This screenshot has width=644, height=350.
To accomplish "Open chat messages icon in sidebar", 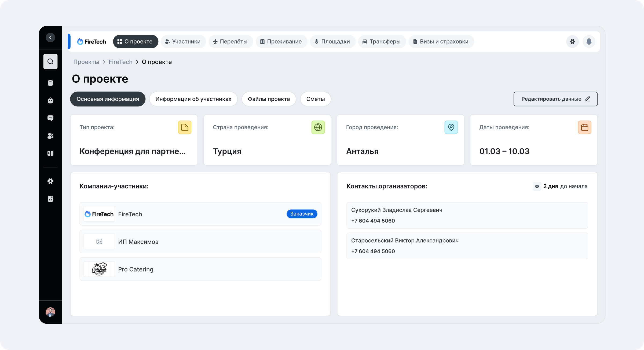I will (x=50, y=118).
